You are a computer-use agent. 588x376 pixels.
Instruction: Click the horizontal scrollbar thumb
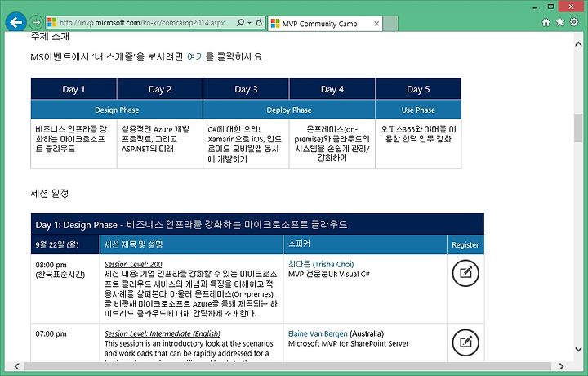click(287, 366)
